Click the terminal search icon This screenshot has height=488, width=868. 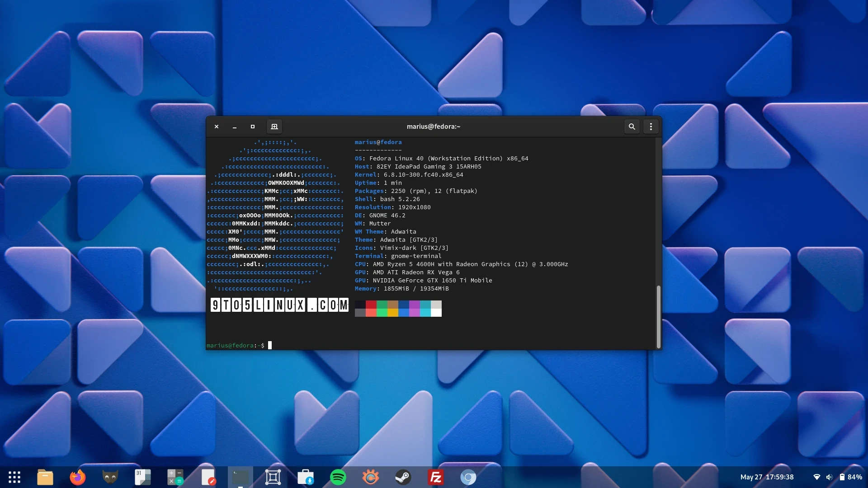[x=632, y=127]
